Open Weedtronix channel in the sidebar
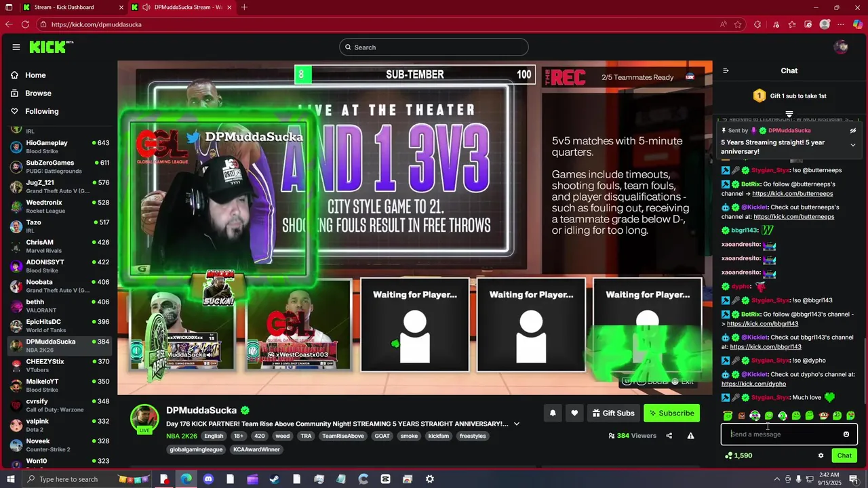This screenshot has width=868, height=488. pyautogui.click(x=60, y=207)
